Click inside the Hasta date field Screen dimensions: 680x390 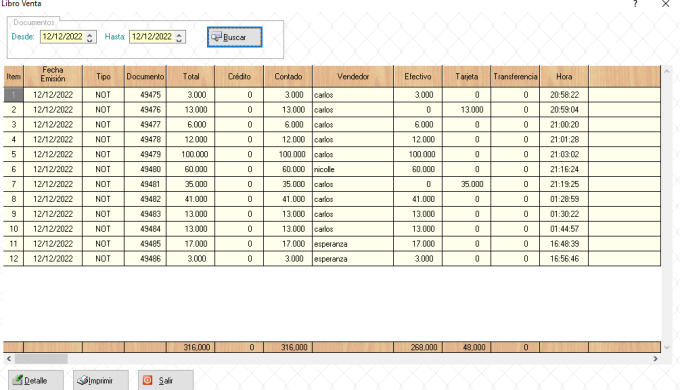coord(152,37)
